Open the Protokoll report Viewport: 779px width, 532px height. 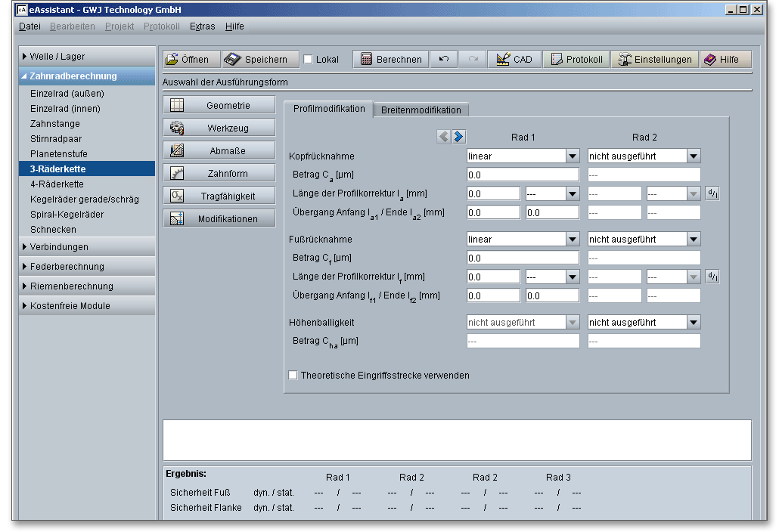pyautogui.click(x=577, y=60)
